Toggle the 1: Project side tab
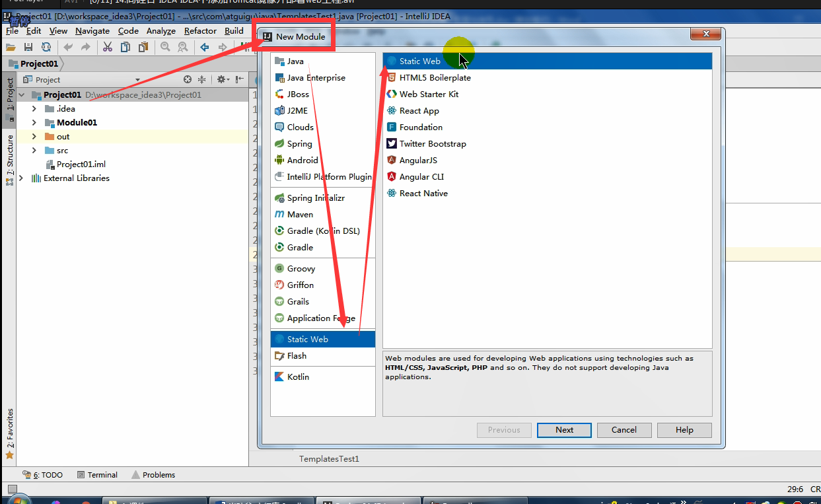821x504 pixels. [10, 100]
